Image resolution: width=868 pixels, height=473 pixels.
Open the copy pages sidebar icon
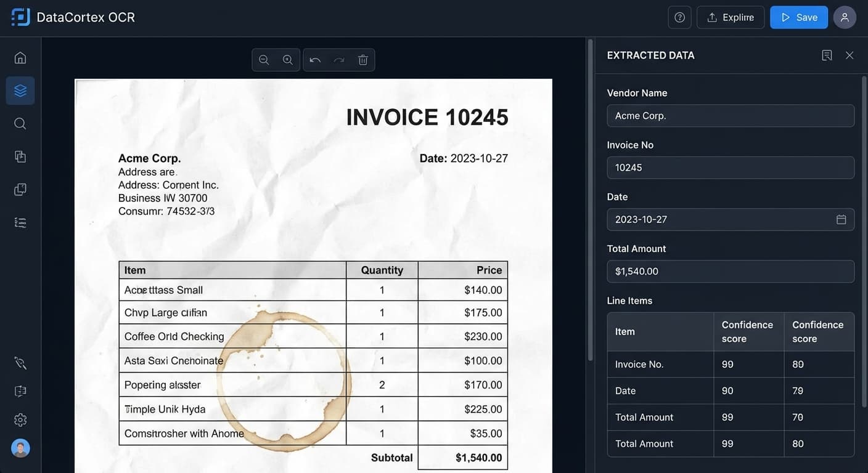click(20, 190)
